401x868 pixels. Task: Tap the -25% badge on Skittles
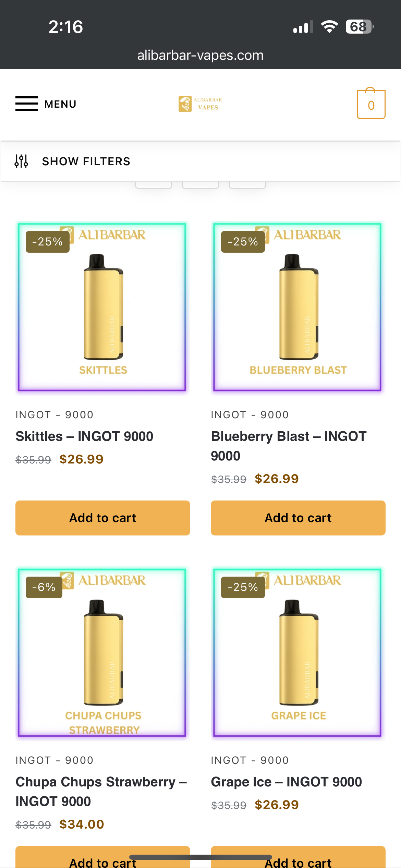pyautogui.click(x=48, y=242)
